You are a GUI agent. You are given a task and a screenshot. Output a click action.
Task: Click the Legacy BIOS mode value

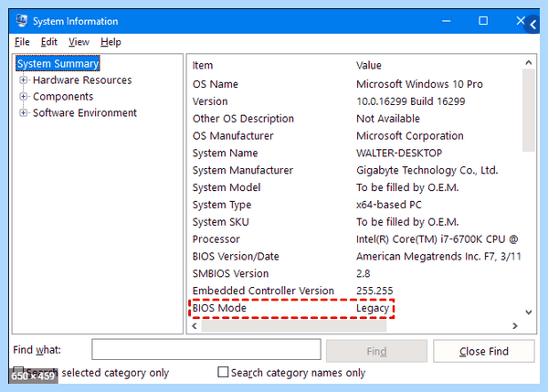click(x=373, y=309)
